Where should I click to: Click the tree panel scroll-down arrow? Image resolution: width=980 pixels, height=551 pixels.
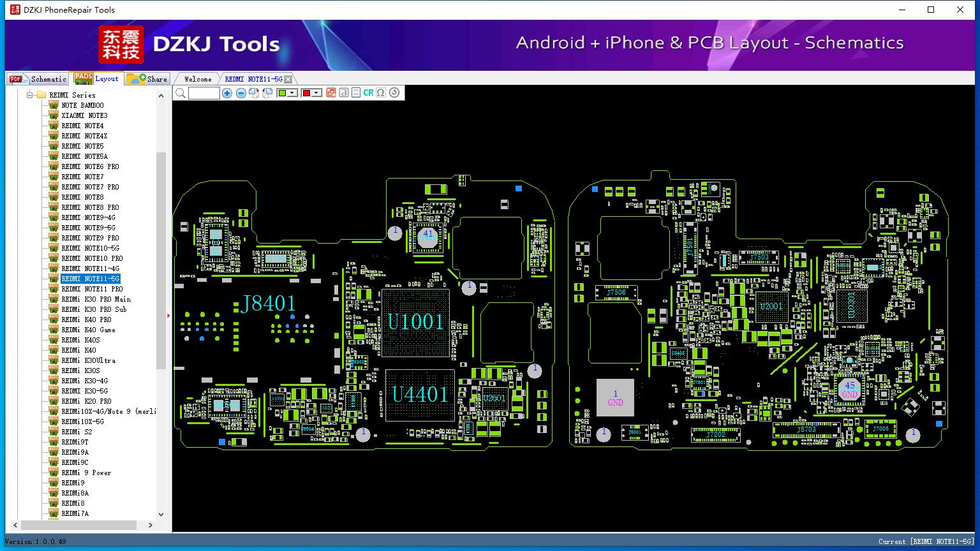click(x=161, y=514)
